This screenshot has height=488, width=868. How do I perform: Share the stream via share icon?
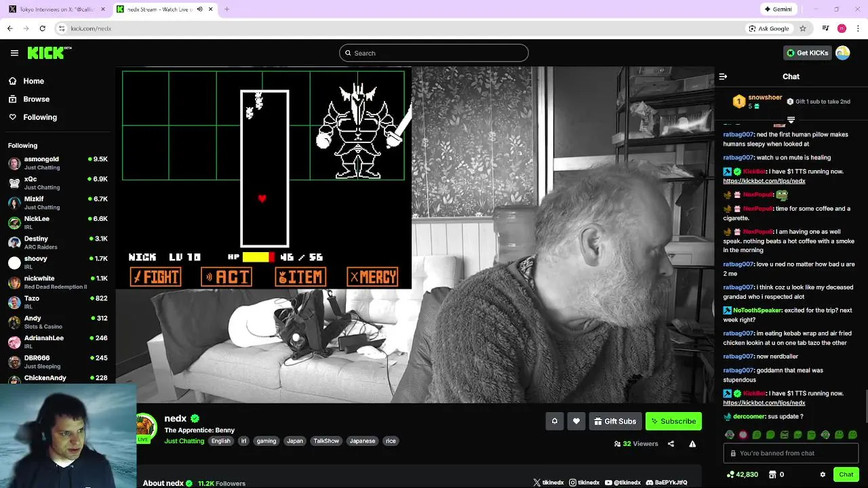[x=671, y=444]
